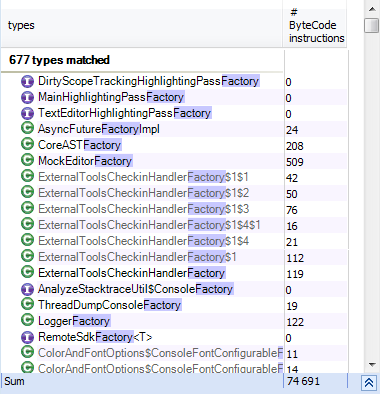
Task: Click interface icon of AnalyzeStacktraceUtil$ConsoleFactory
Action: (x=27, y=289)
